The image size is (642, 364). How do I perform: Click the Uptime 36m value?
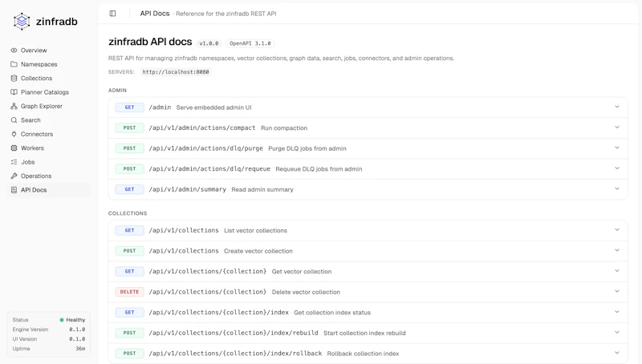pyautogui.click(x=80, y=349)
